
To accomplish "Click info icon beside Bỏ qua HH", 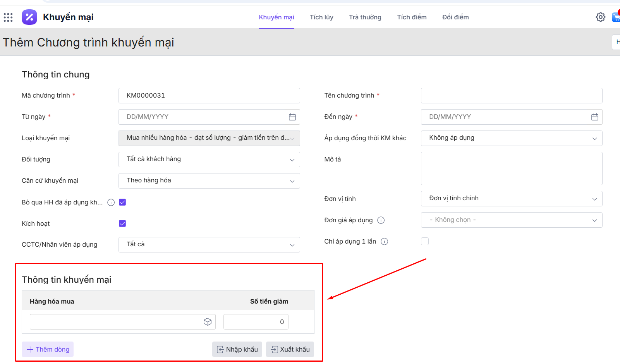I will (x=111, y=202).
